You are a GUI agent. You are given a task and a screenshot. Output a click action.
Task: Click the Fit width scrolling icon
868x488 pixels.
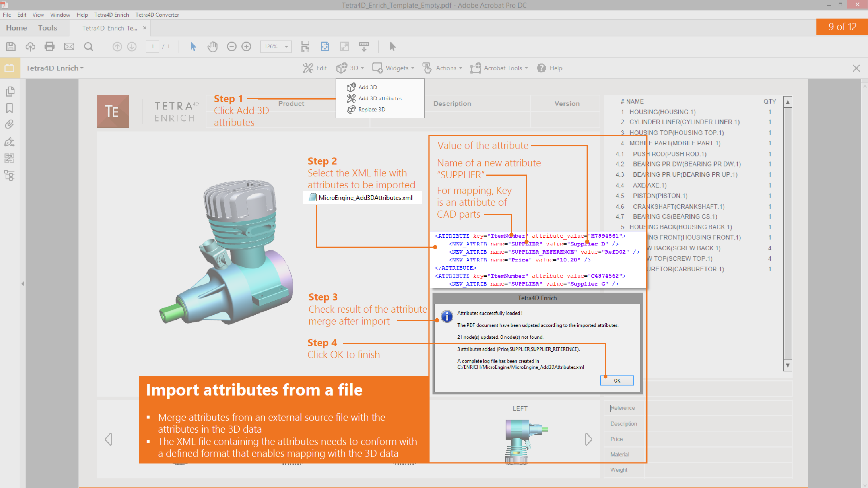[305, 46]
